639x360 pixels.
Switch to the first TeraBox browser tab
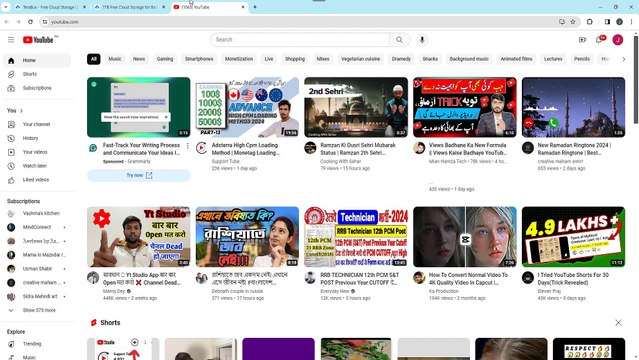tap(50, 7)
